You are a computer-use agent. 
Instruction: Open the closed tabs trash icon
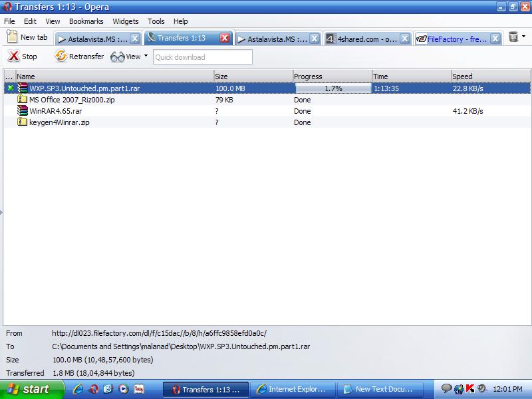(513, 37)
